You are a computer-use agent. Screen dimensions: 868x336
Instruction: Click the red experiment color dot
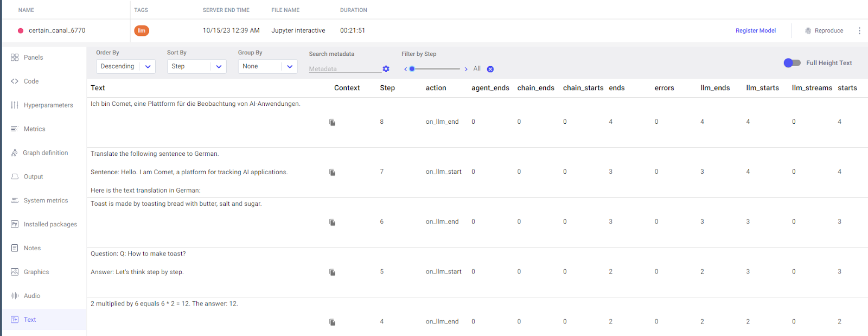click(x=21, y=31)
